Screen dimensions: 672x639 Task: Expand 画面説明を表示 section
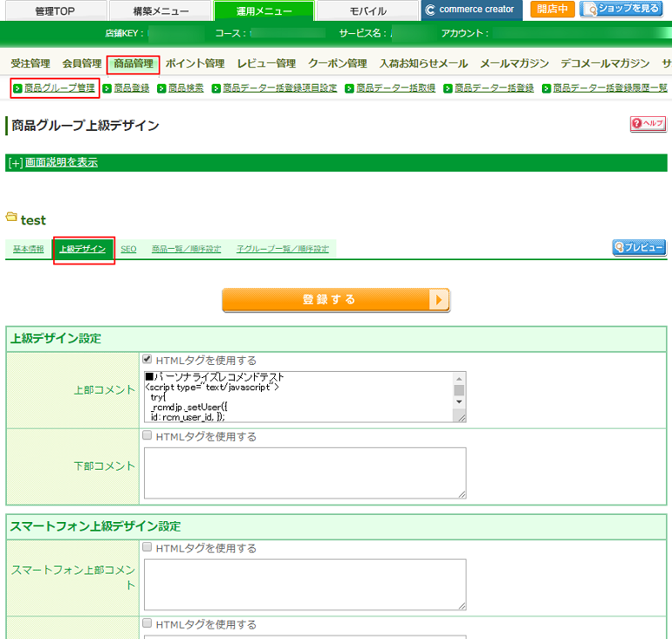61,162
